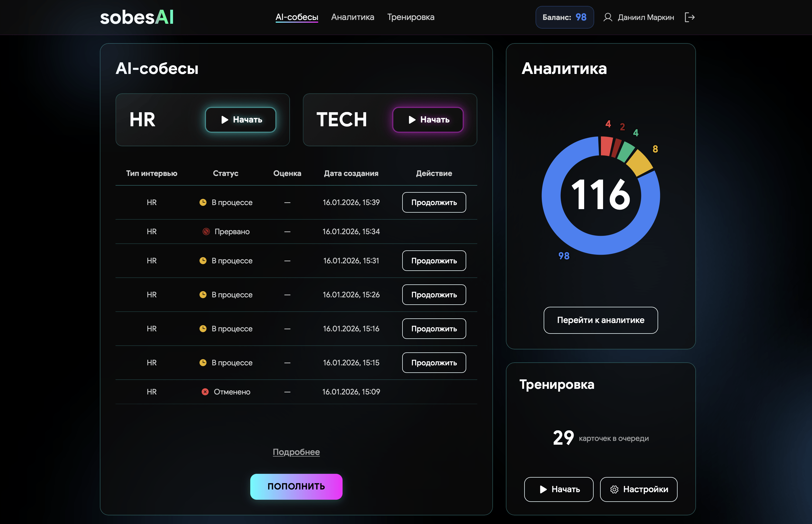Click the interrupted Прервано status icon

(206, 232)
